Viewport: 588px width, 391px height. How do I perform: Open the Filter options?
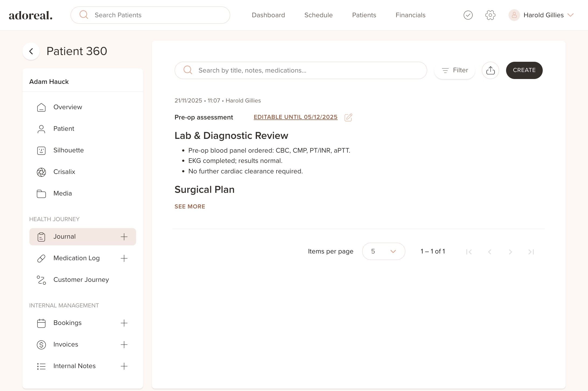(455, 70)
